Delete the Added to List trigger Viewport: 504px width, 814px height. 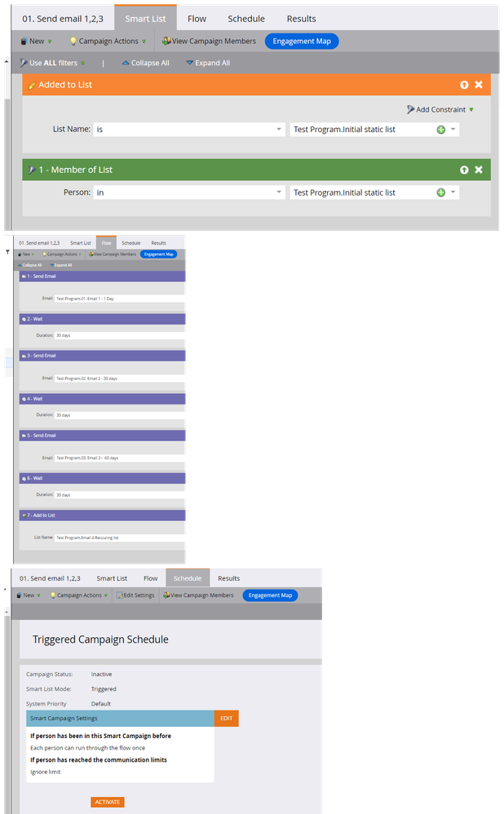click(479, 85)
